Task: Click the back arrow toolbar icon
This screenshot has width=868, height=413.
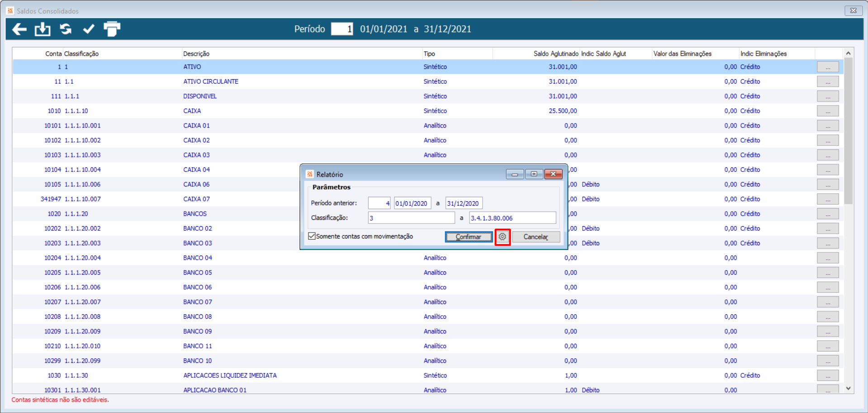Action: pyautogui.click(x=19, y=29)
